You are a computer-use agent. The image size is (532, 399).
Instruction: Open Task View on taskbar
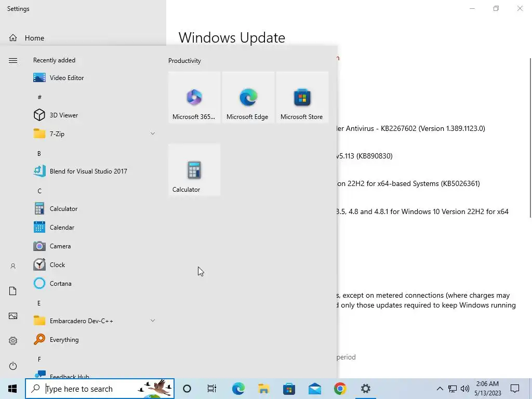click(212, 389)
